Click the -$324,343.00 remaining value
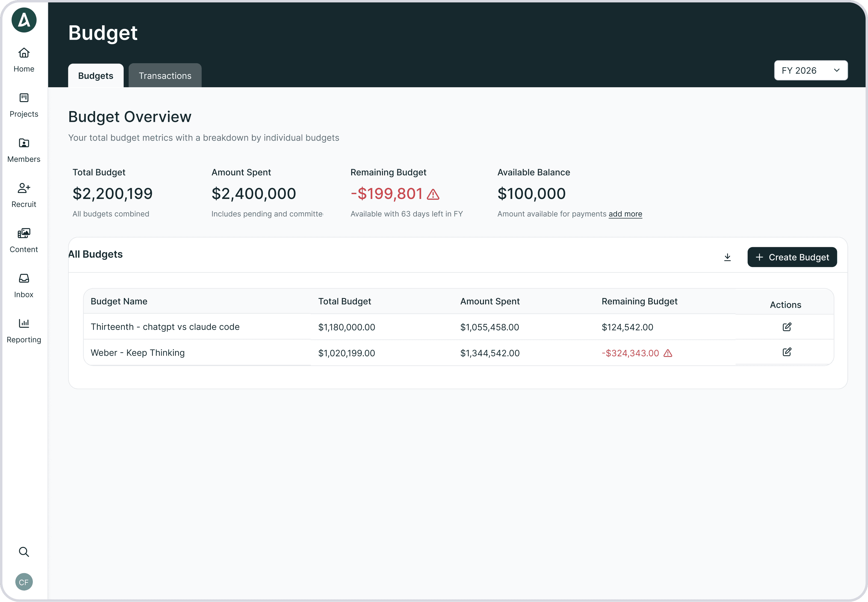 click(630, 353)
